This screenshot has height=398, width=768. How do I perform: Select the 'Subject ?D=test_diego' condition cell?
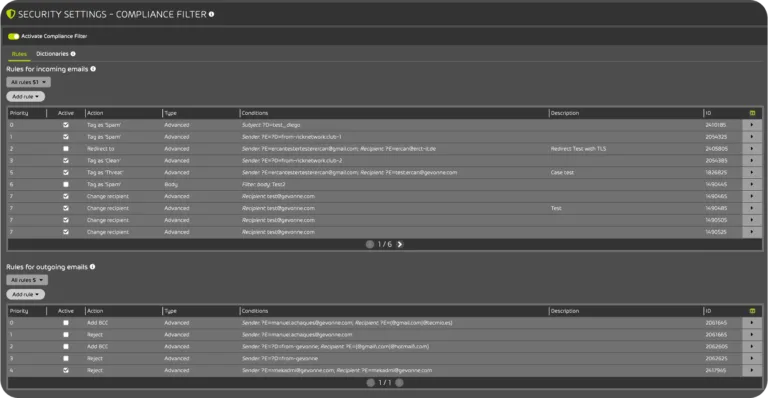click(271, 125)
